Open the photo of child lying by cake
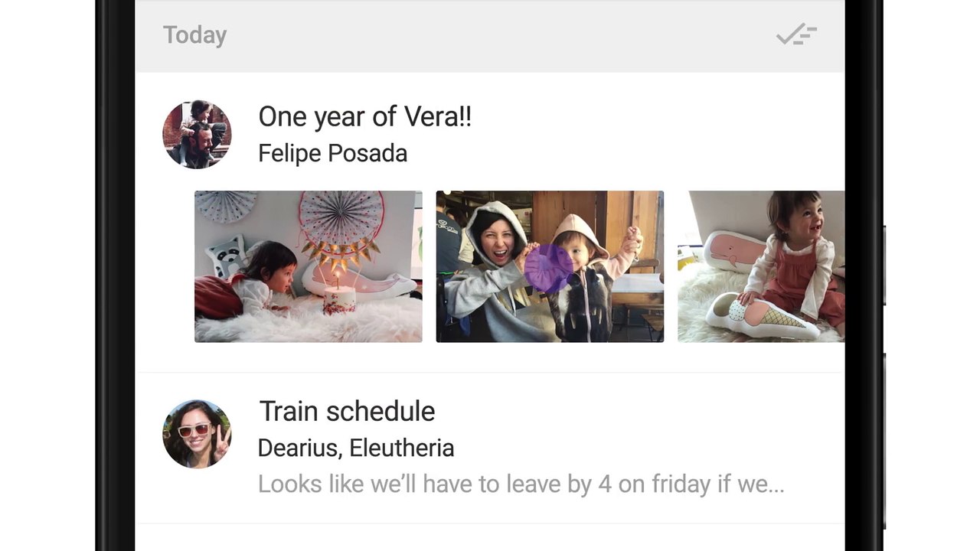The height and width of the screenshot is (551, 980). click(308, 266)
